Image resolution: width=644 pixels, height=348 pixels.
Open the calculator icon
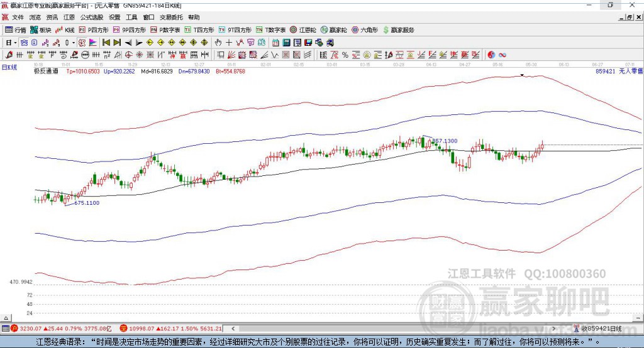tap(286, 42)
